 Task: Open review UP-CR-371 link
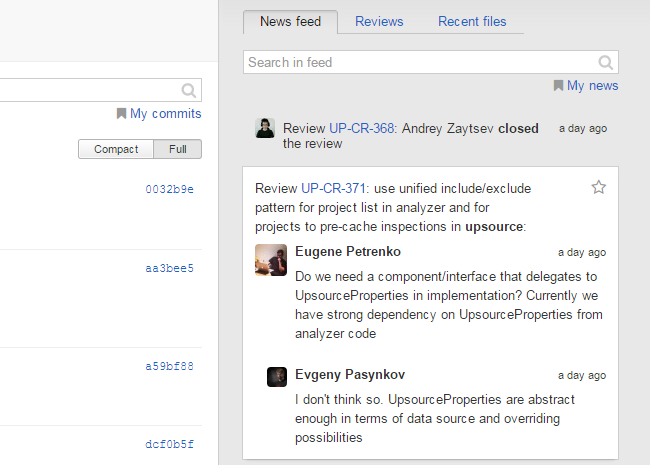tap(333, 189)
